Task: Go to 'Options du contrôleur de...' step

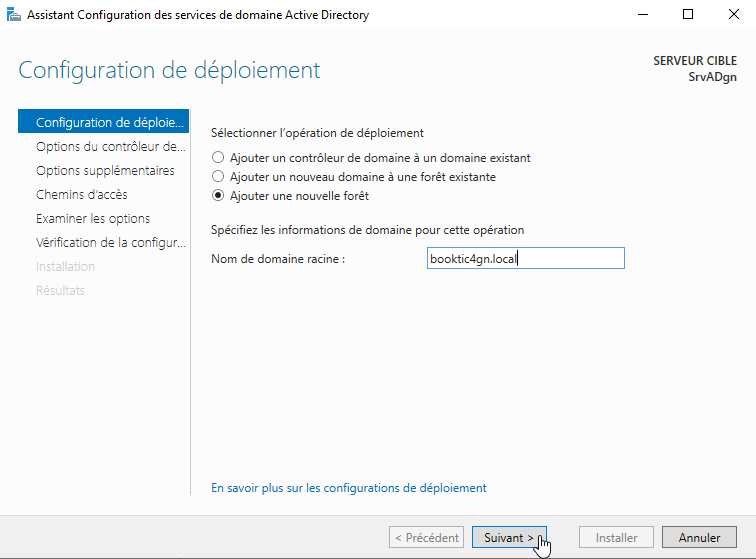Action: coord(110,146)
